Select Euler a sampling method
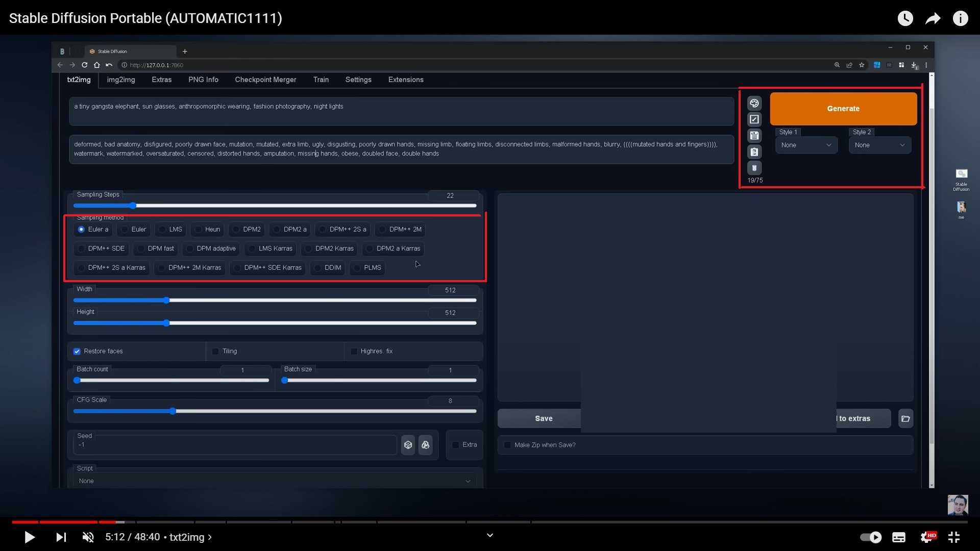Image resolution: width=980 pixels, height=551 pixels. (93, 230)
